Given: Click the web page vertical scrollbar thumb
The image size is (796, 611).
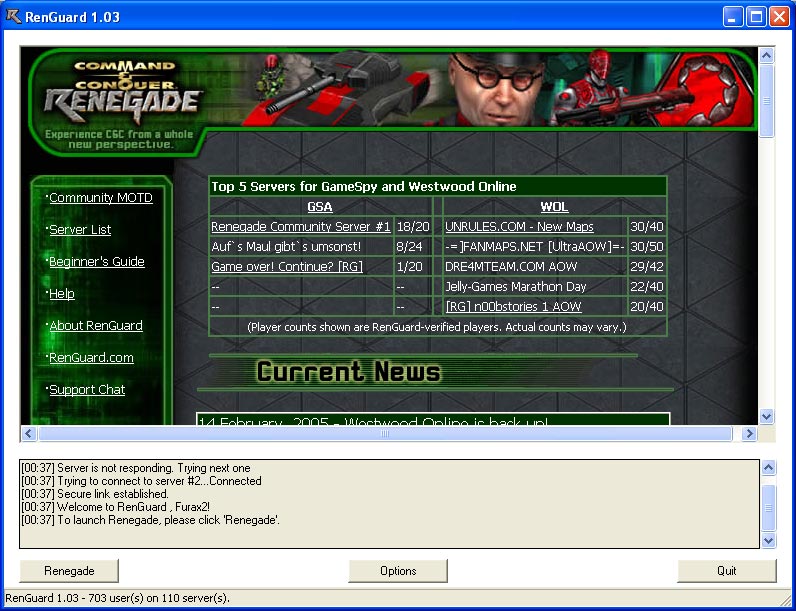Looking at the screenshot, I should (767, 100).
